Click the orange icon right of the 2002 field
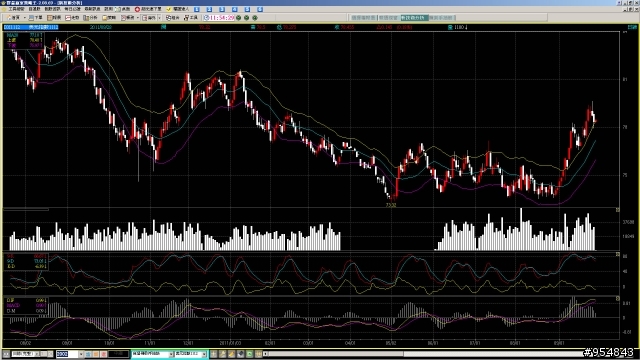Screen dimensions: 640x360 pyautogui.click(x=96, y=354)
